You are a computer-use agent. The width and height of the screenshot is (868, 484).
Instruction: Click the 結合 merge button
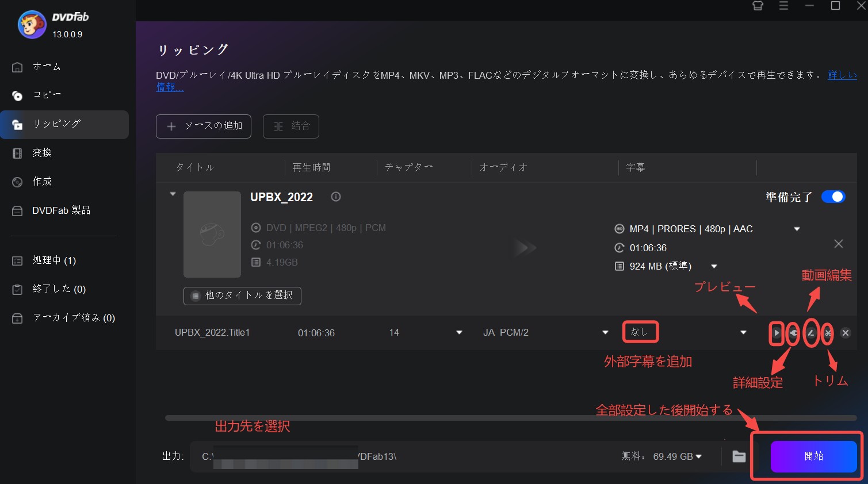tap(291, 126)
